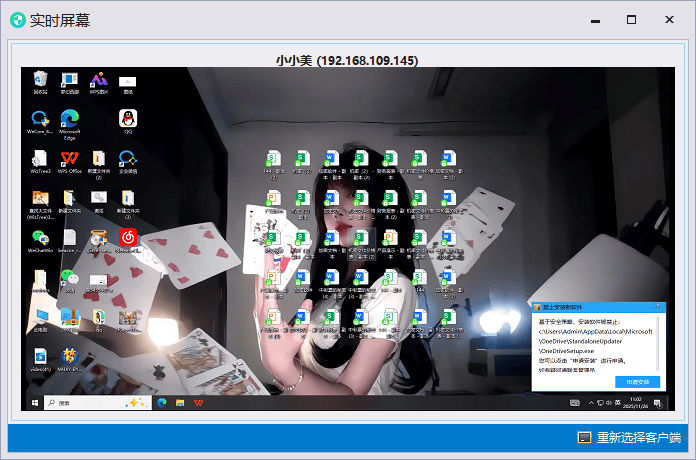This screenshot has width=696, height=460.
Task: Expand the system tray hidden icons chevron
Action: tap(590, 402)
